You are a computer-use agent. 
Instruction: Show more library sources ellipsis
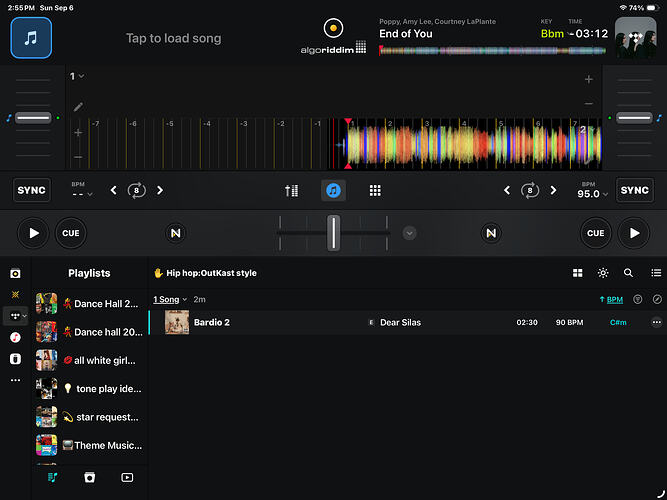15,380
